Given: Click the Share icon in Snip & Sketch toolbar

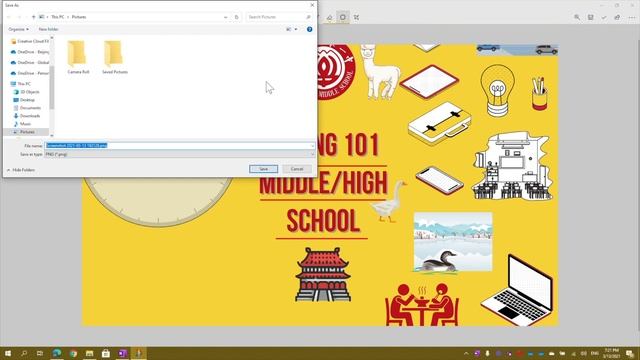Looking at the screenshot, I should [617, 17].
